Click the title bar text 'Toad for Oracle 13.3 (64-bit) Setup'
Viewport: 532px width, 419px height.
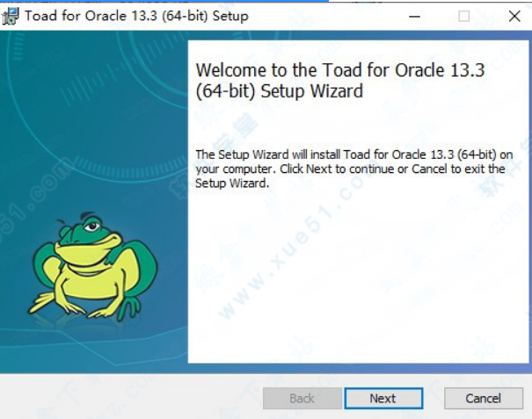coord(136,16)
